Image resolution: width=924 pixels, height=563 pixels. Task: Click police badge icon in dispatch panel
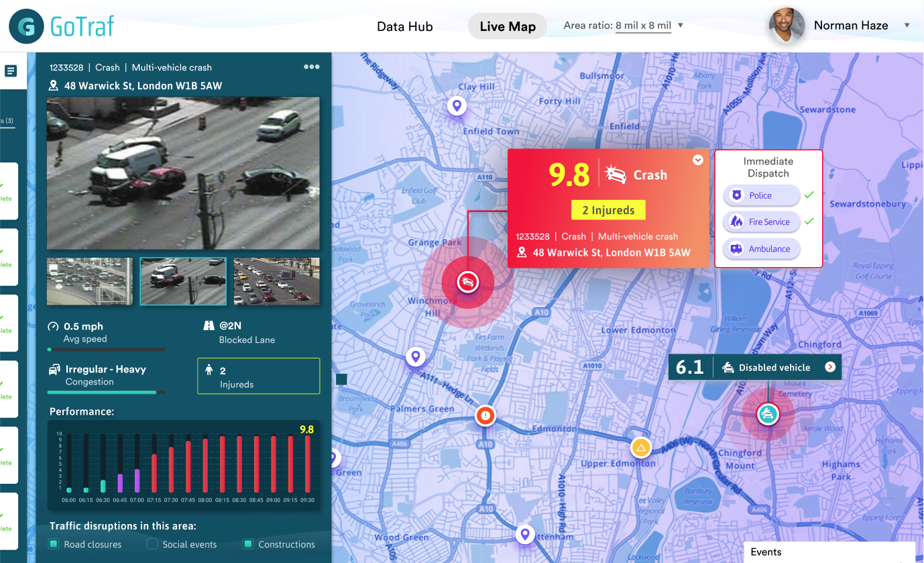coord(737,195)
